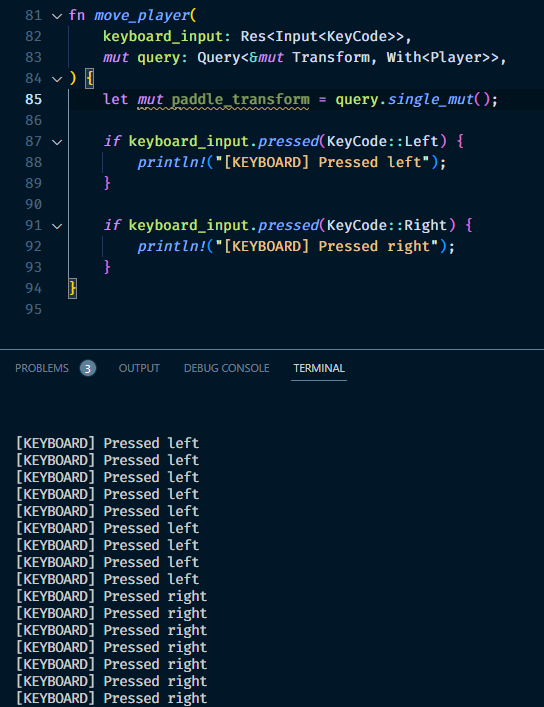Image resolution: width=544 pixels, height=707 pixels.
Task: Click Res<Input<KeyCode>> type on line 82
Action: pyautogui.click(x=322, y=37)
